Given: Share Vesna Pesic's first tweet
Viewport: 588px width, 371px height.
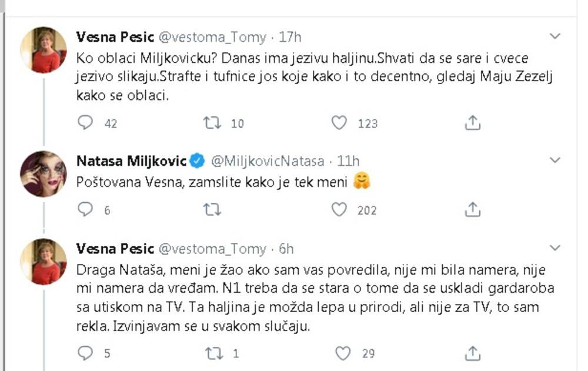Looking at the screenshot, I should (x=473, y=123).
